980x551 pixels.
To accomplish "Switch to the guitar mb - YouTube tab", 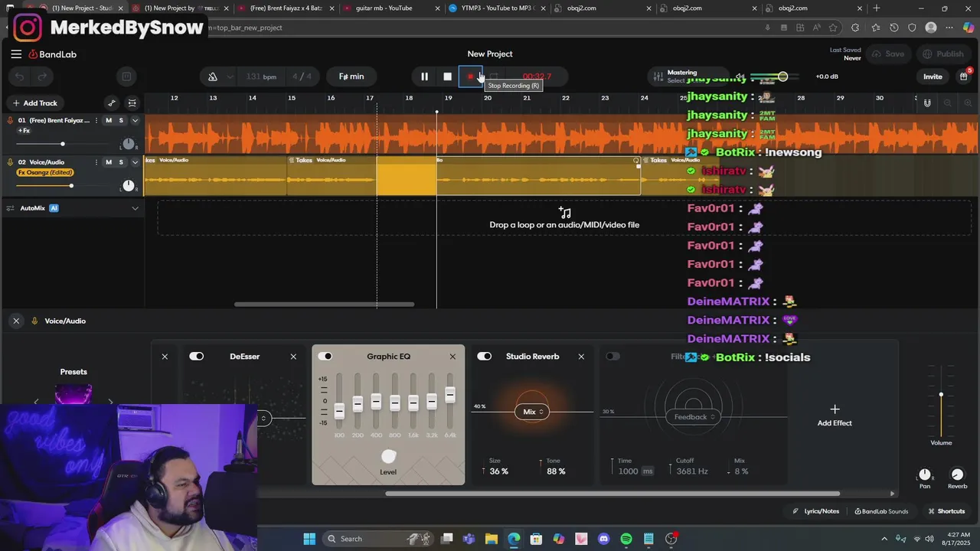I will point(384,8).
